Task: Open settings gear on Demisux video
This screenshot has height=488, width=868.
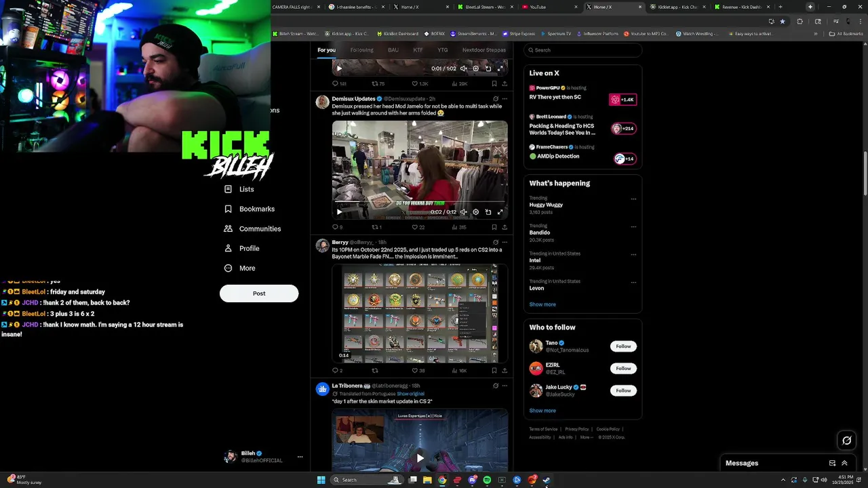Action: coord(475,212)
